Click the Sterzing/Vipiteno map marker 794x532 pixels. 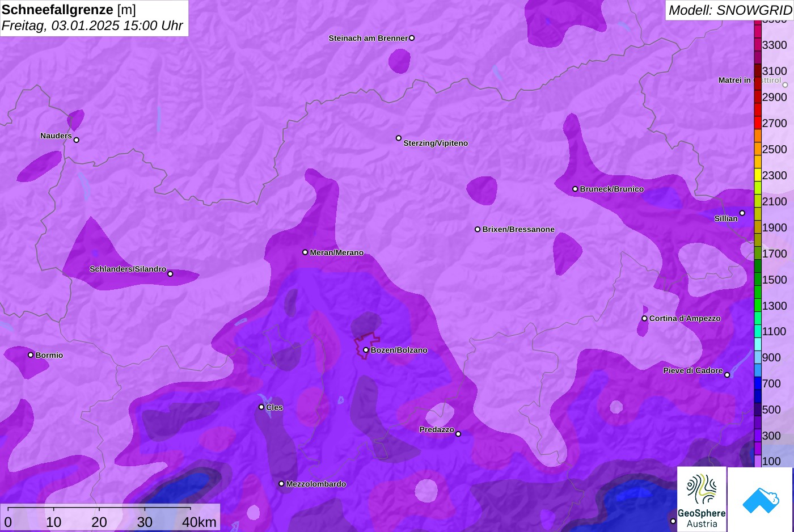[399, 138]
